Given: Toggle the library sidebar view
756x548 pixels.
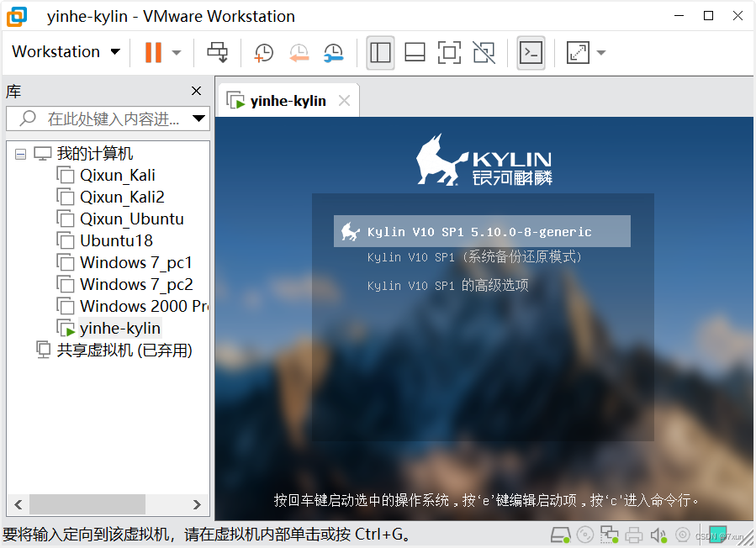Looking at the screenshot, I should tap(380, 53).
